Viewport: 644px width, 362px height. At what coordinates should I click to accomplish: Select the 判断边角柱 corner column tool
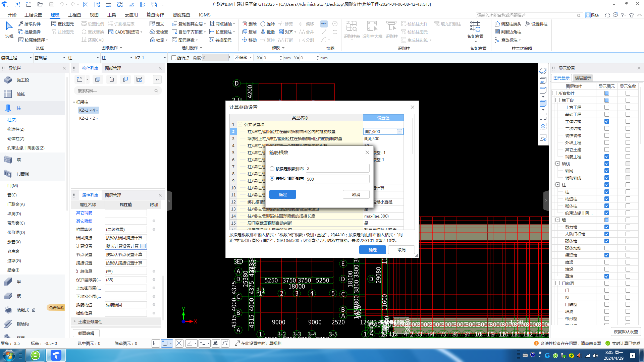tap(508, 32)
